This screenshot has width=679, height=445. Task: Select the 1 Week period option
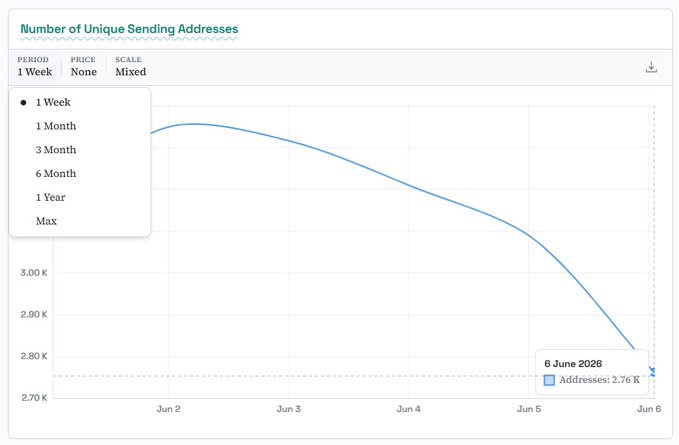(x=80, y=102)
